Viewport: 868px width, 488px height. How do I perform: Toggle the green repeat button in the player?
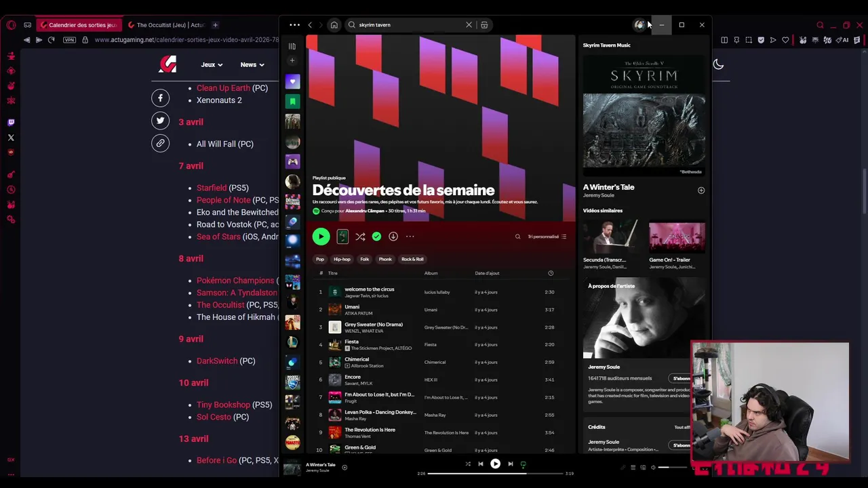pos(523,464)
